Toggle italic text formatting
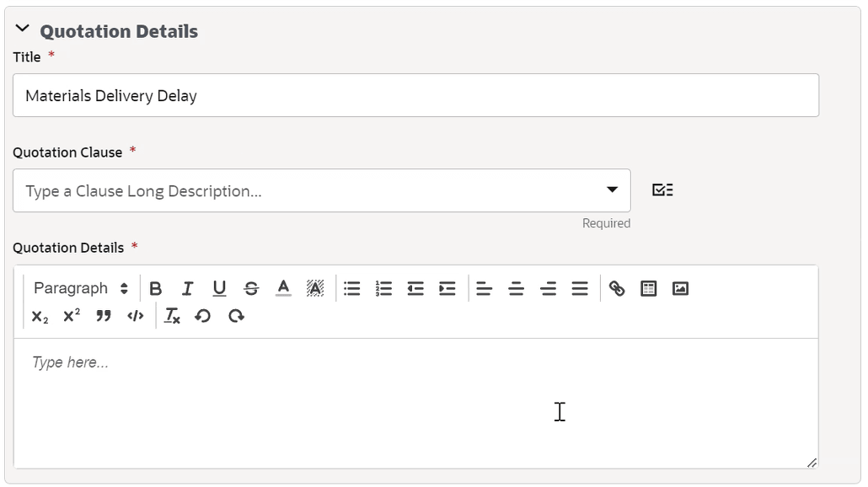The width and height of the screenshot is (868, 487). [x=187, y=288]
